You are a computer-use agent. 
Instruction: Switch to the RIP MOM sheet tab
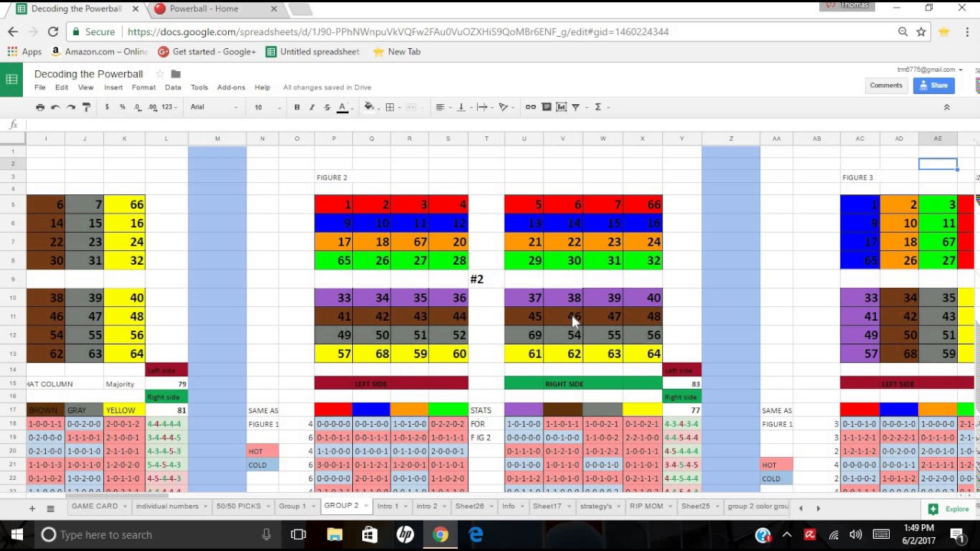pos(646,506)
